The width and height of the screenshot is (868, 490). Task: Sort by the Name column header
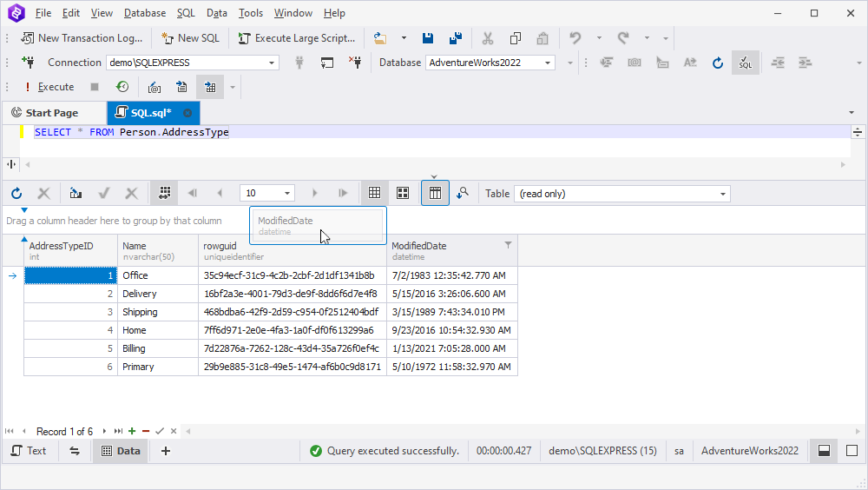pos(158,250)
